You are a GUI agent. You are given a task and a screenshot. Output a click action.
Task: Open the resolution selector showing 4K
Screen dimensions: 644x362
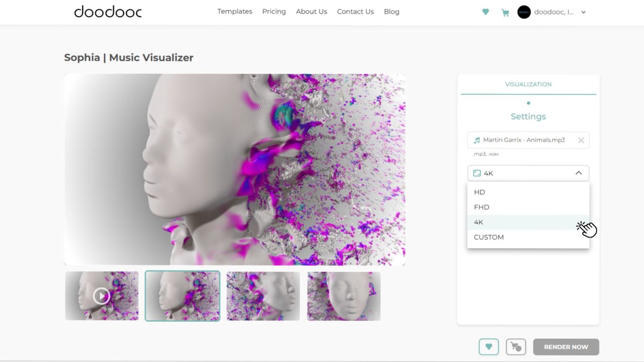tap(528, 173)
